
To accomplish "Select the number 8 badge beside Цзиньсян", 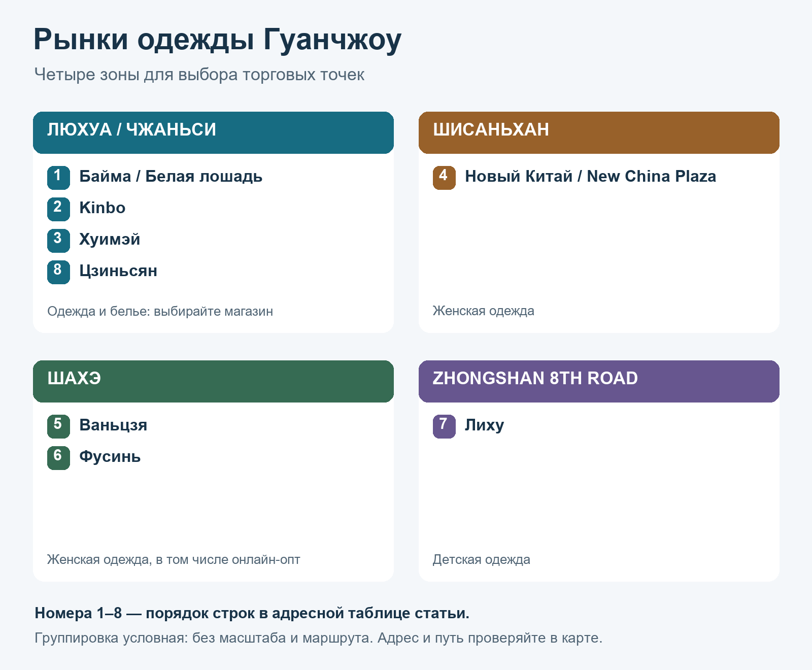I will click(58, 272).
